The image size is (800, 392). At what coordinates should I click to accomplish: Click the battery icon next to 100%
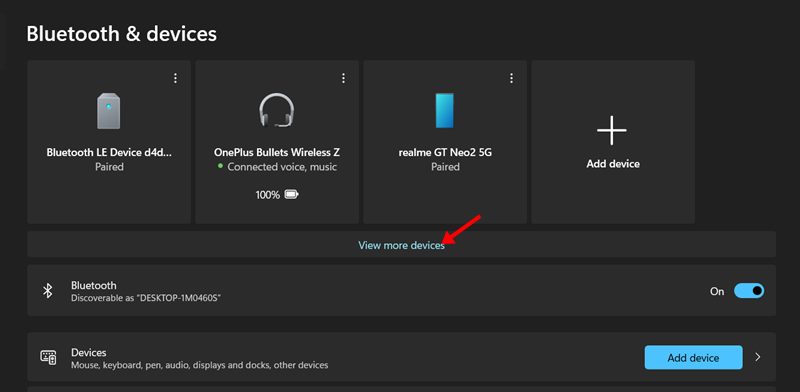[291, 194]
